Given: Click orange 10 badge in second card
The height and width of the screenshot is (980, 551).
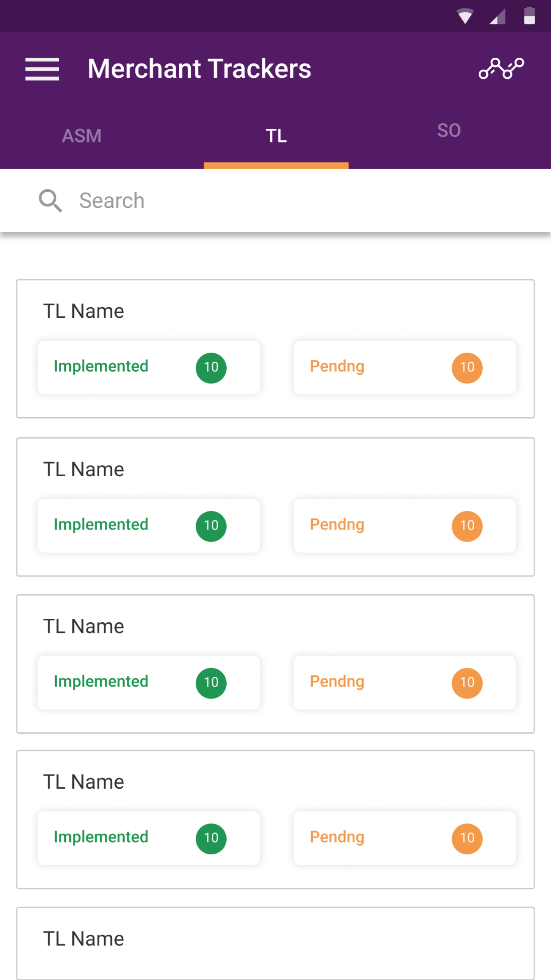Looking at the screenshot, I should coord(467,526).
